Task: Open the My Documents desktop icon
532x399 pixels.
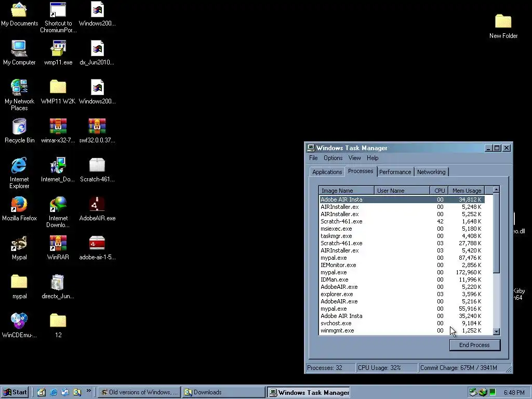Action: 19,14
